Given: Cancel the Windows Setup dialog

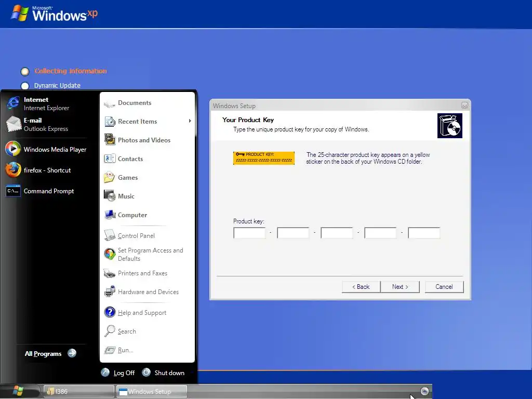Looking at the screenshot, I should (x=444, y=287).
